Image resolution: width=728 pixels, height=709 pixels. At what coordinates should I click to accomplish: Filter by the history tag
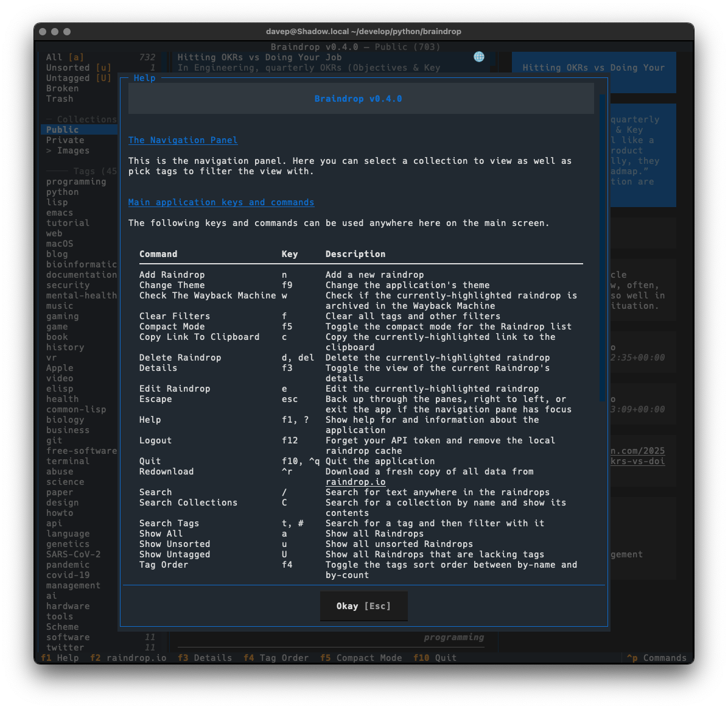click(x=65, y=348)
